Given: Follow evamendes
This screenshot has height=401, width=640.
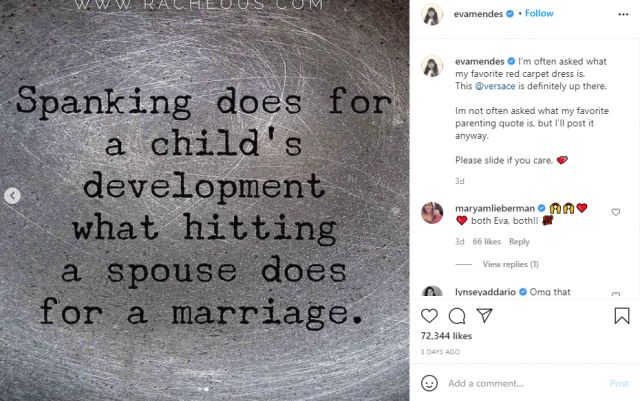Looking at the screenshot, I should pos(539,15).
